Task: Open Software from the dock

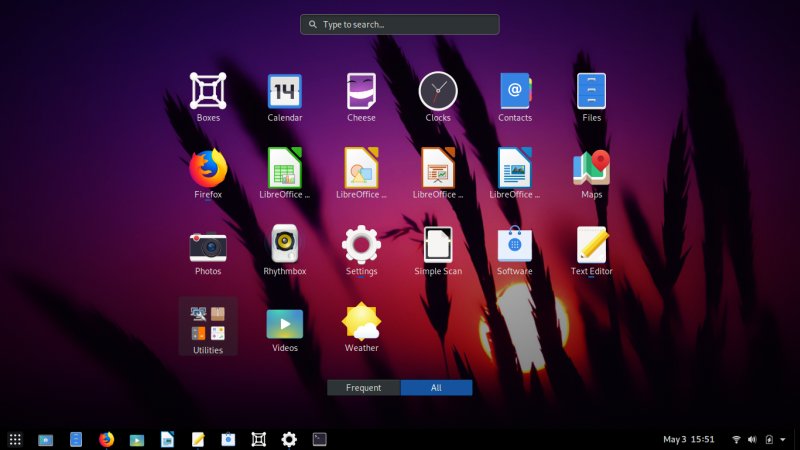Action: 228,439
